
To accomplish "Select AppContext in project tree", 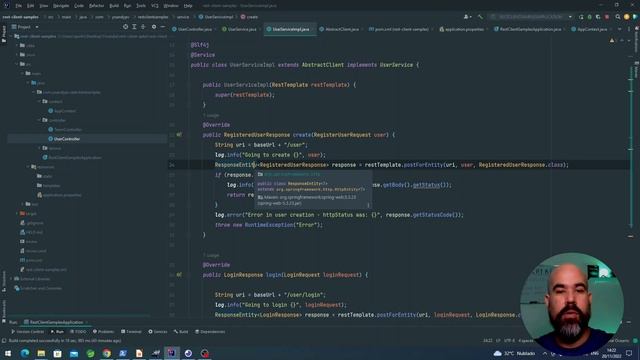I will pos(65,111).
